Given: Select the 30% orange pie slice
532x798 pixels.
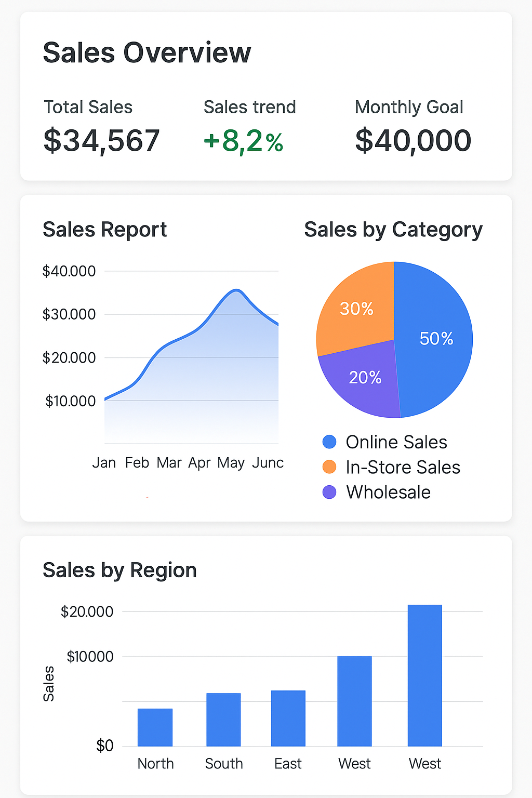Looking at the screenshot, I should pos(356,309).
